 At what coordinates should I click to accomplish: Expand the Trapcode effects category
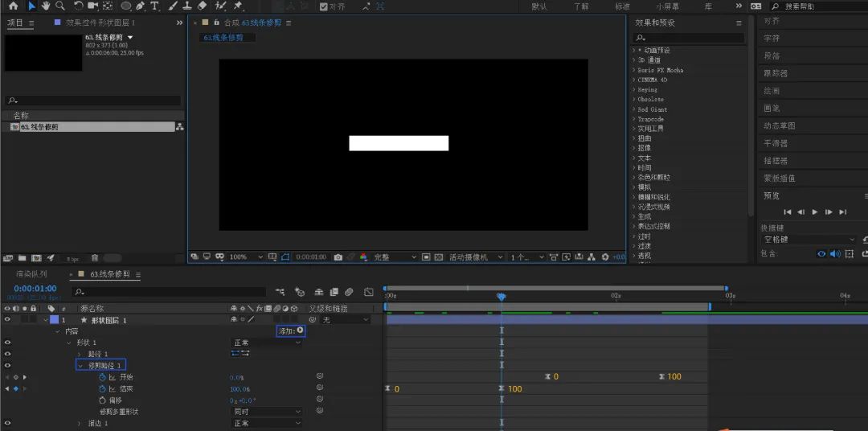651,119
